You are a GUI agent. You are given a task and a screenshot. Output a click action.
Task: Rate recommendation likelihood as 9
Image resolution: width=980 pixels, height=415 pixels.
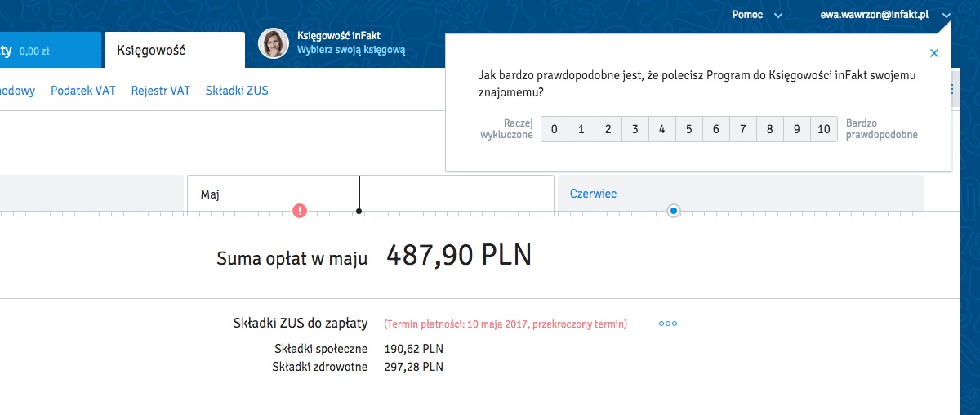[797, 129]
